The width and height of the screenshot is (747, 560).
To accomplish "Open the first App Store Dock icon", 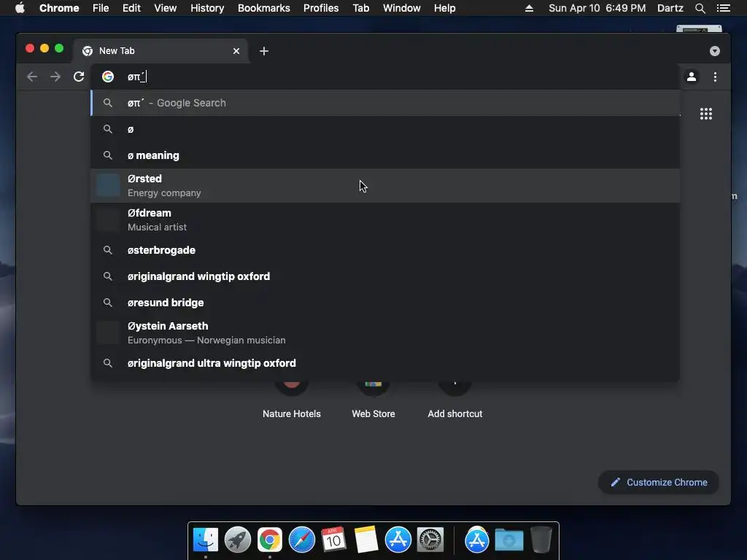I will pos(398,540).
